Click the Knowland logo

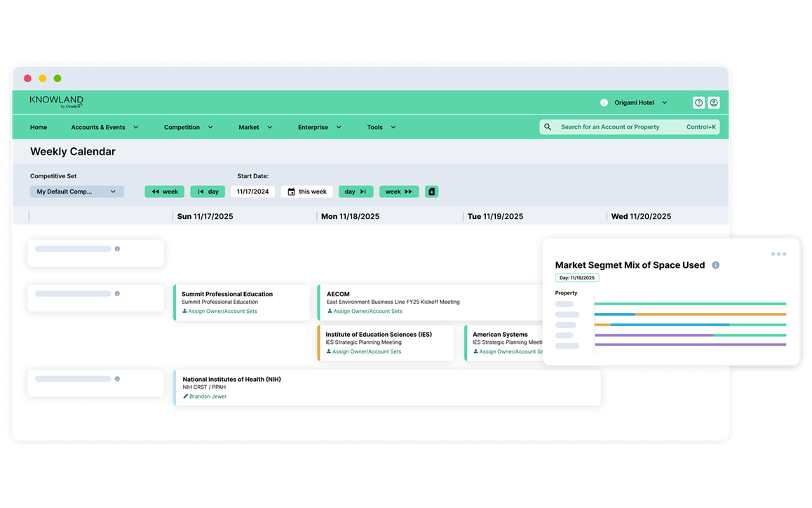tap(56, 102)
